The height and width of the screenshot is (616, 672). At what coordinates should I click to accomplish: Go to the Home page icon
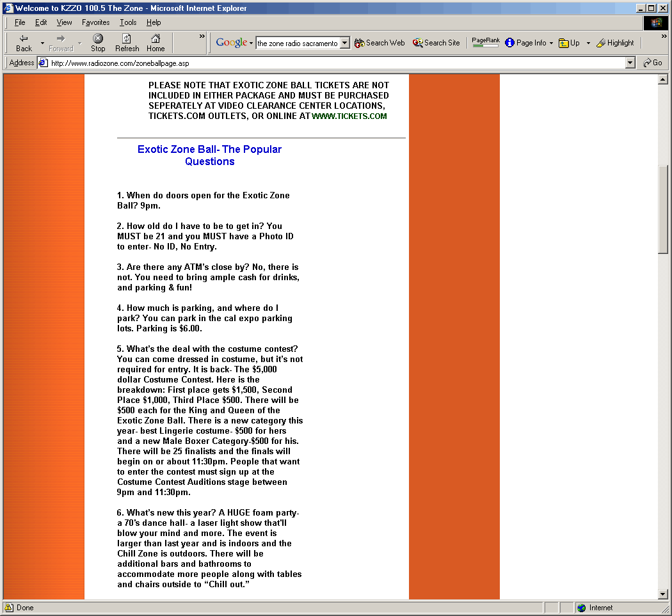pyautogui.click(x=156, y=39)
